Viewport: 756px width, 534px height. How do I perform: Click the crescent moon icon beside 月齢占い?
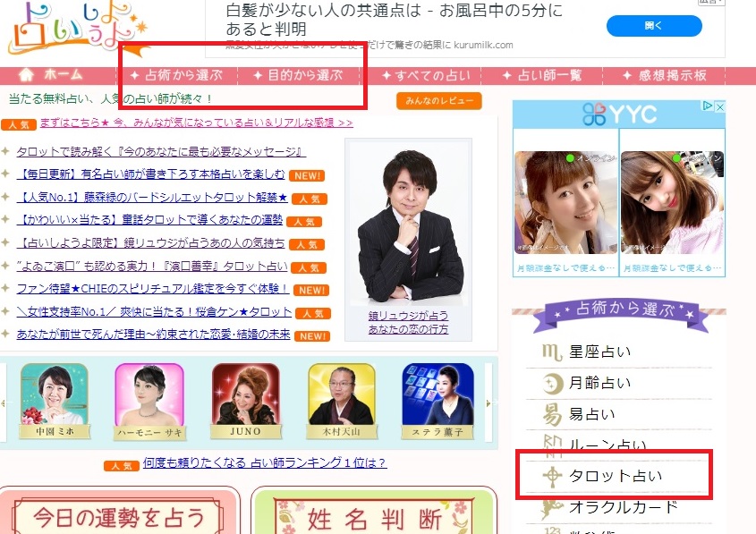(x=552, y=384)
